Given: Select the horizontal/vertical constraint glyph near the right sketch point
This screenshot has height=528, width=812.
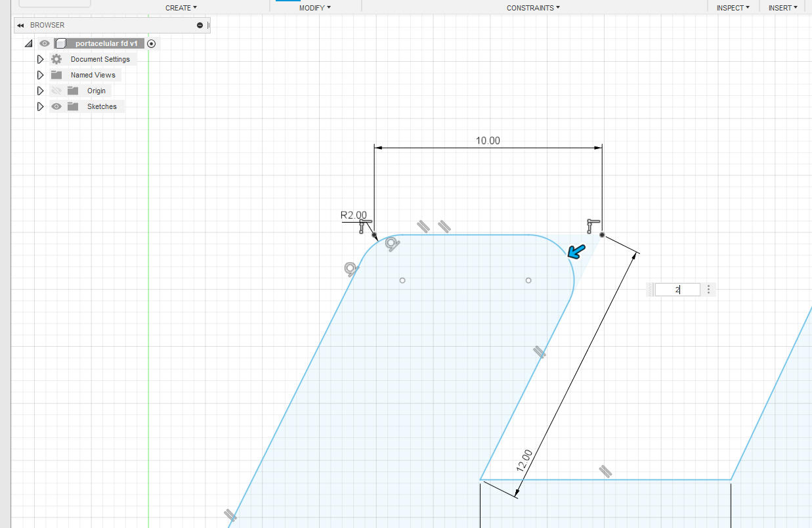Looking at the screenshot, I should click(x=593, y=227).
